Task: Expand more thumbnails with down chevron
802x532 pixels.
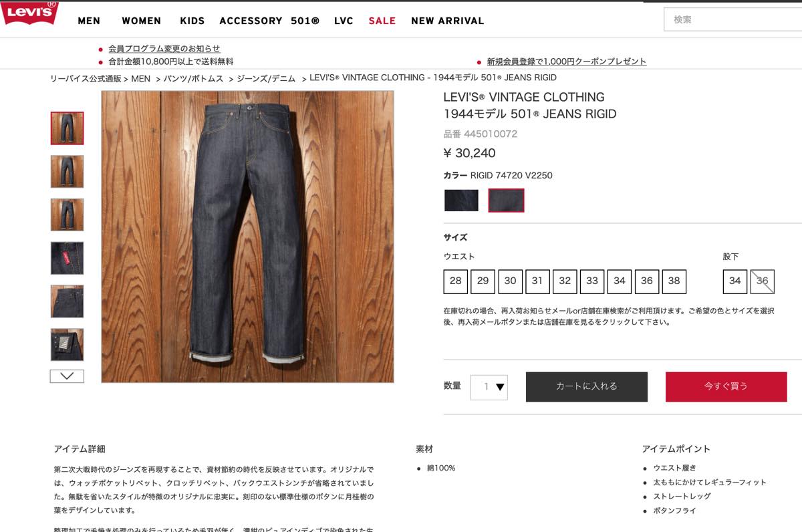Action: (x=67, y=376)
